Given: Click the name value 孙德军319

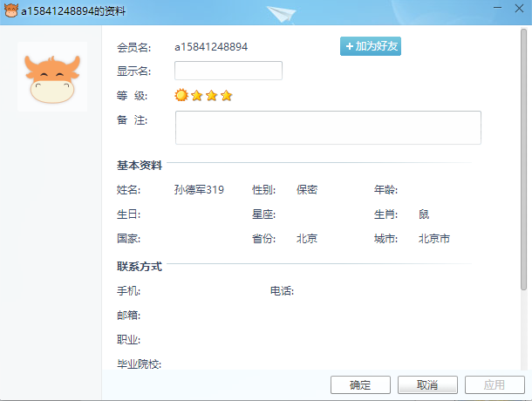Looking at the screenshot, I should tap(199, 189).
